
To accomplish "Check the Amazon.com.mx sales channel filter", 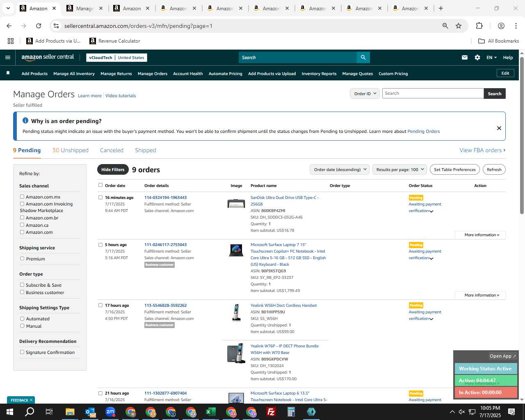I will tap(22, 196).
